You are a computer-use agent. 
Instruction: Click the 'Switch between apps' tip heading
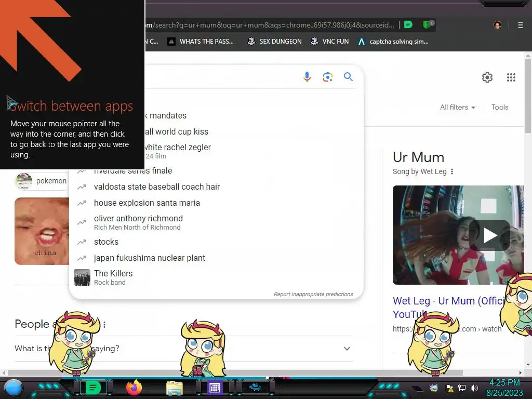pos(72,106)
